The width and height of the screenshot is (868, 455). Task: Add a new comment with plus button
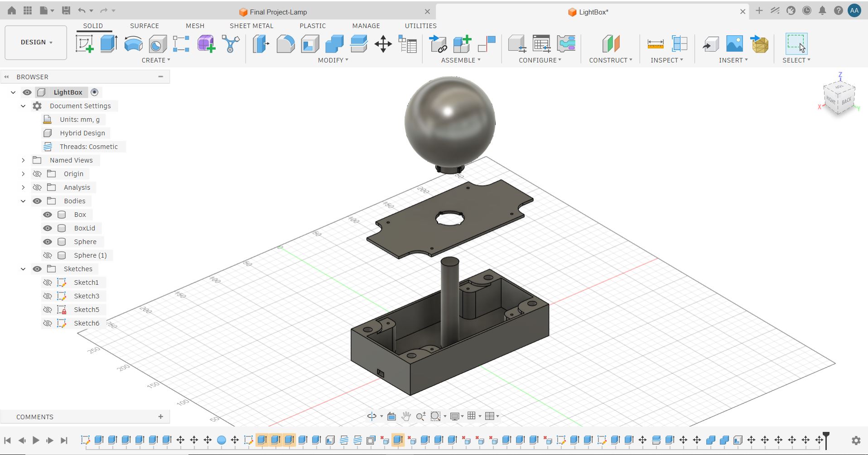coord(160,417)
